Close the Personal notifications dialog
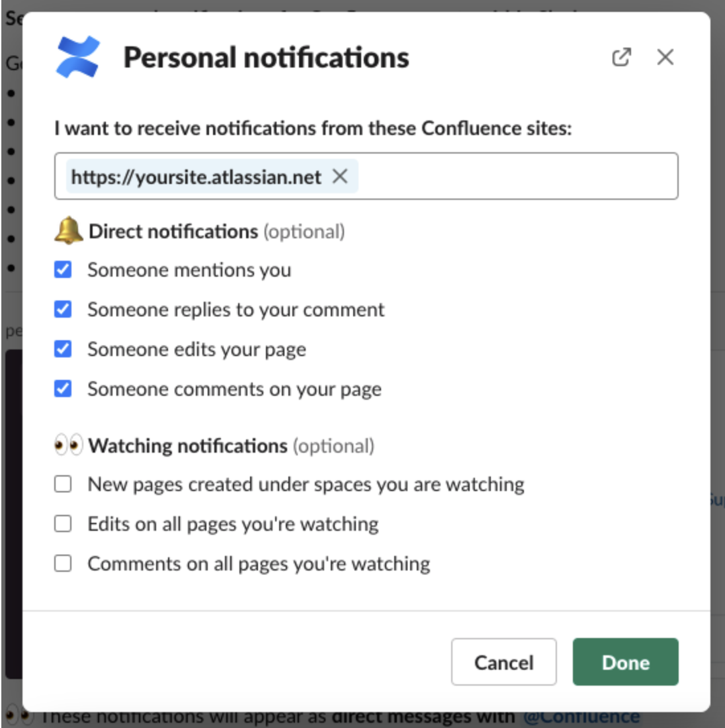The width and height of the screenshot is (725, 728). coord(665,58)
